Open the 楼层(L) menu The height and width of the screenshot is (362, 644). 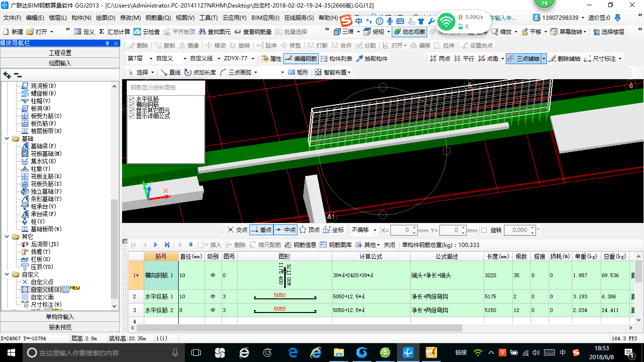[58, 18]
